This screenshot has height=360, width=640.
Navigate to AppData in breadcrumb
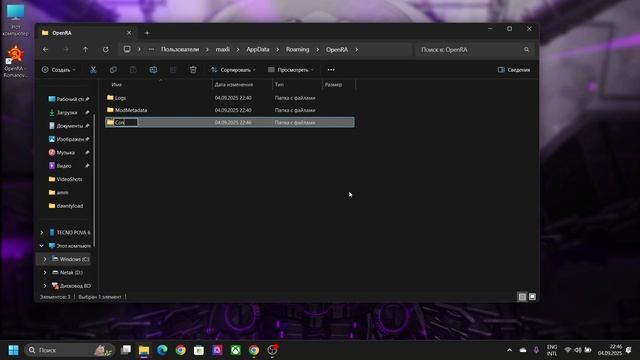pos(258,49)
